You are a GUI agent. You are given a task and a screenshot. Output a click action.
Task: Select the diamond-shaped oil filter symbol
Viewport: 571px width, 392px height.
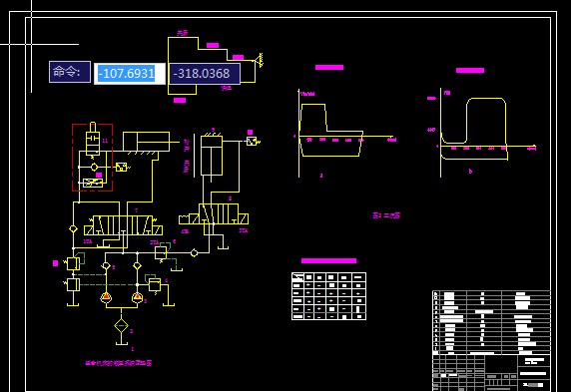[x=121, y=325]
